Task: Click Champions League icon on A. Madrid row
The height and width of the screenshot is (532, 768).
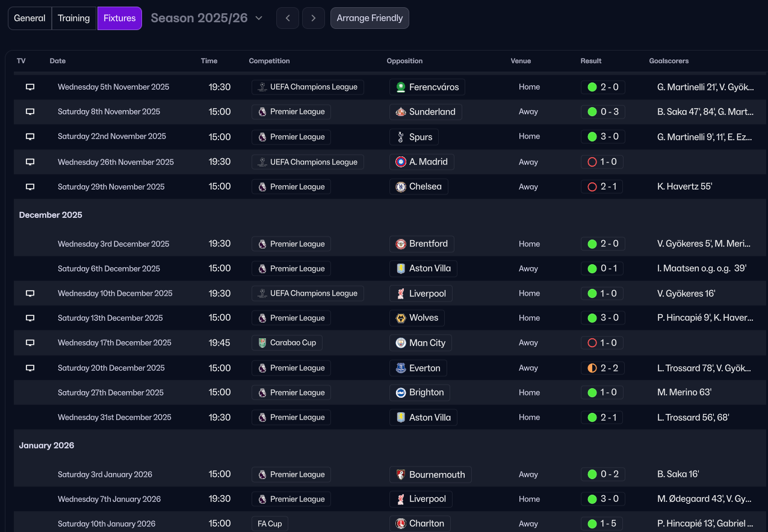Action: click(x=262, y=162)
